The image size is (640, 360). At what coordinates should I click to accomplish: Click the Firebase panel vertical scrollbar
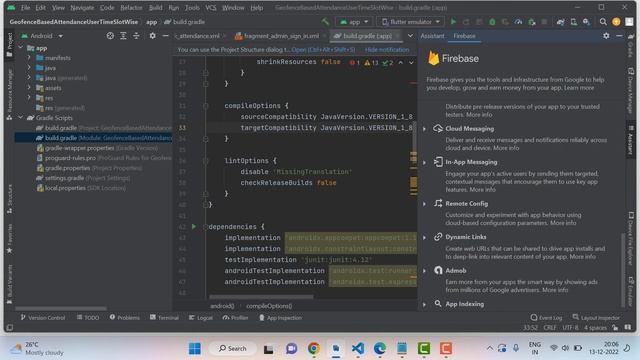622,269
